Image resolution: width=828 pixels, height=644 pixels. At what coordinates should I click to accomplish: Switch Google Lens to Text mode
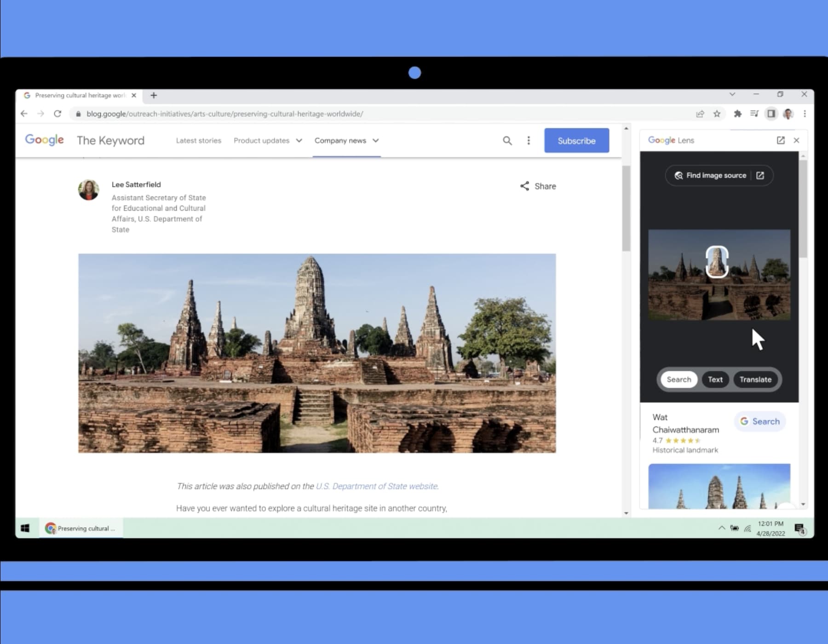coord(715,379)
